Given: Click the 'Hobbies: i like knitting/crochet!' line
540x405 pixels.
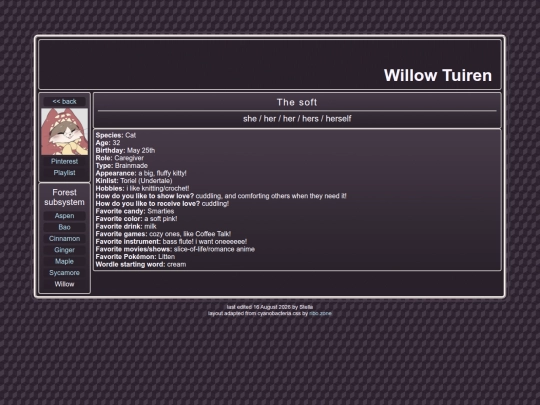Looking at the screenshot, I should coord(142,188).
